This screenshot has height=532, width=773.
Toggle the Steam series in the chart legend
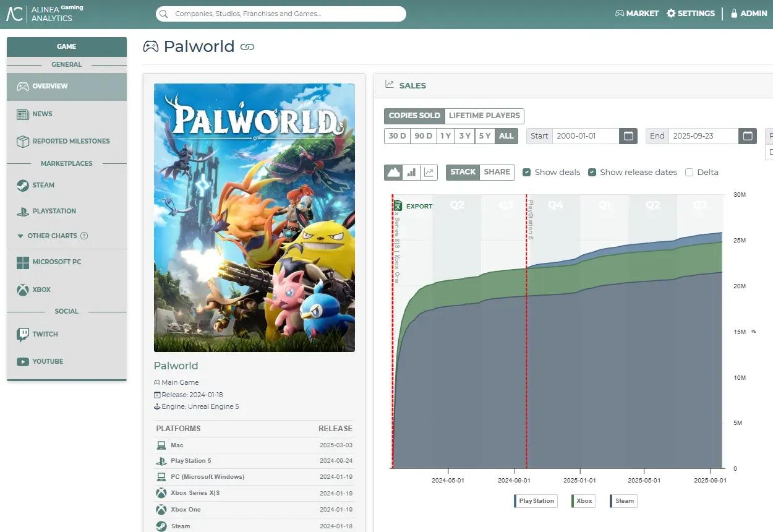[x=623, y=501]
